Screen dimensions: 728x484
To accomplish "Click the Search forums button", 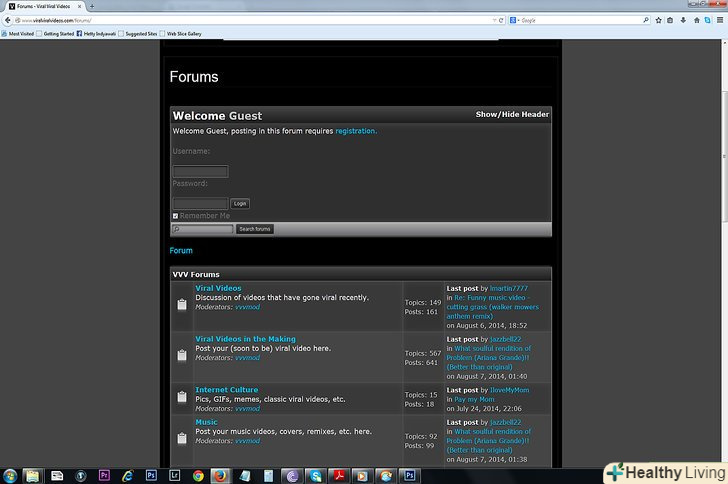I will tap(254, 229).
